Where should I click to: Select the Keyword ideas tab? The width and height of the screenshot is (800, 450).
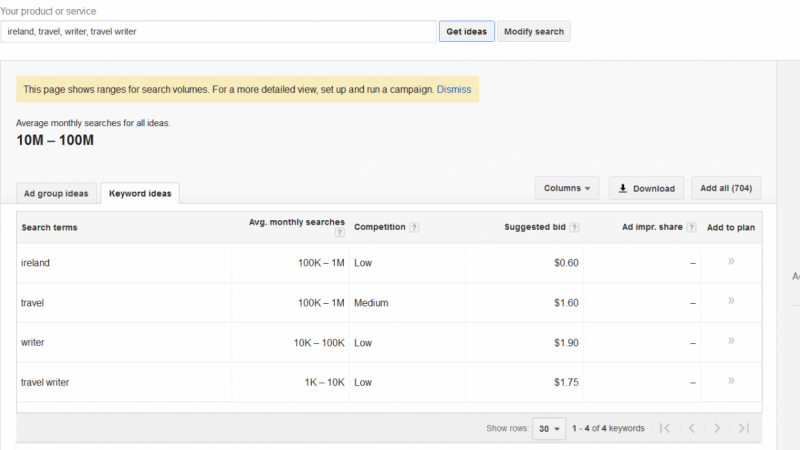pyautogui.click(x=140, y=193)
